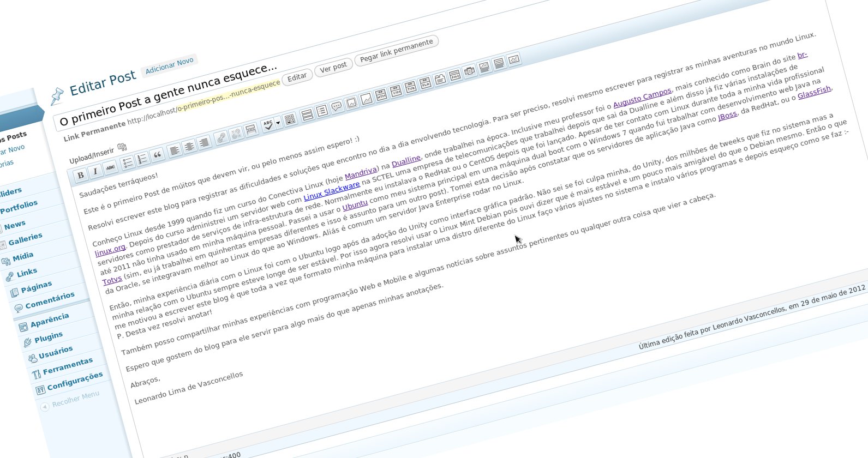Click the pin icon beside Editar Post

coord(57,97)
